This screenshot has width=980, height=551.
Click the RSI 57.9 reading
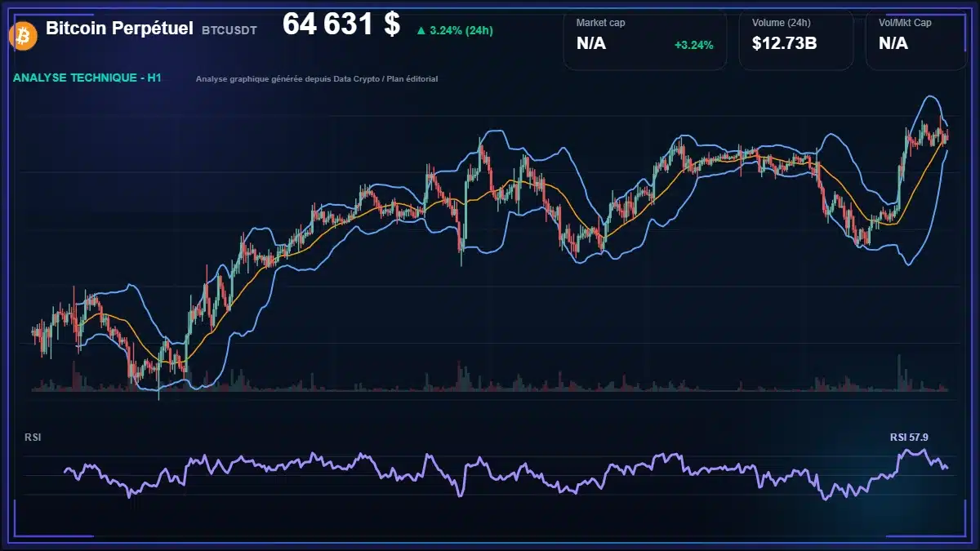[909, 438]
